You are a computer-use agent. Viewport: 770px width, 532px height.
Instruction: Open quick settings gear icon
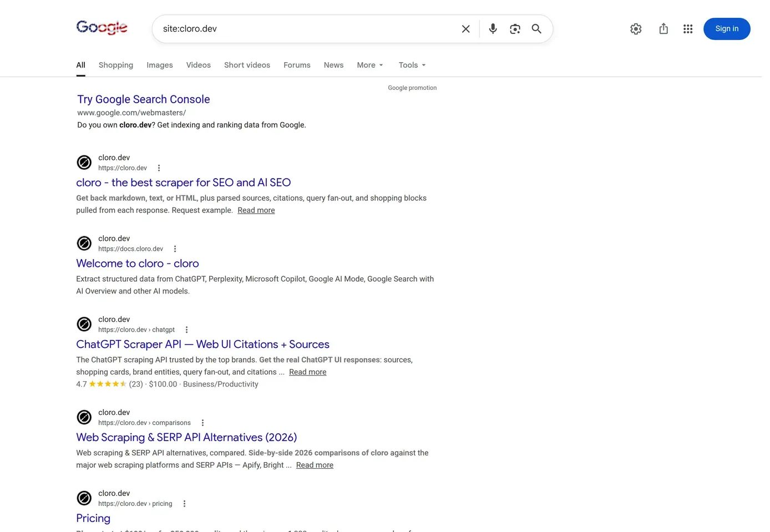tap(636, 29)
